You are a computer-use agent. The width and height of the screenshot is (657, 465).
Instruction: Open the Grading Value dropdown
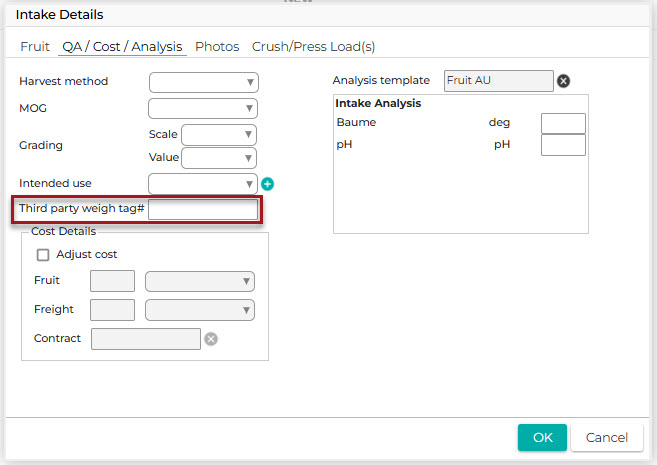[219, 157]
